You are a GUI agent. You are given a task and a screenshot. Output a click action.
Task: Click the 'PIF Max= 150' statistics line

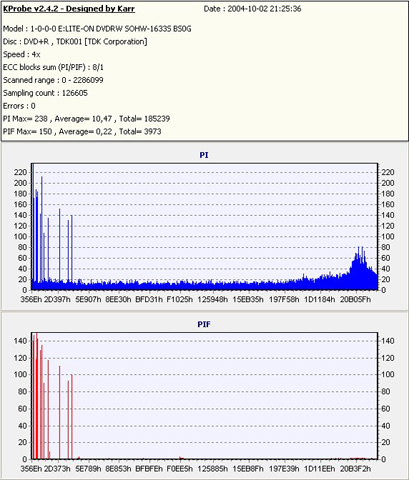[x=82, y=132]
